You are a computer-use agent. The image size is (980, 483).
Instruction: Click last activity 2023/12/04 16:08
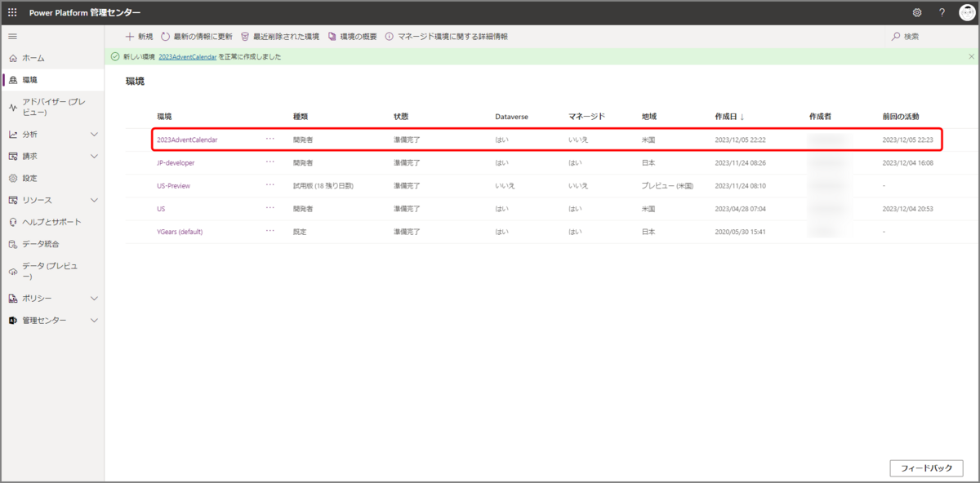(908, 162)
